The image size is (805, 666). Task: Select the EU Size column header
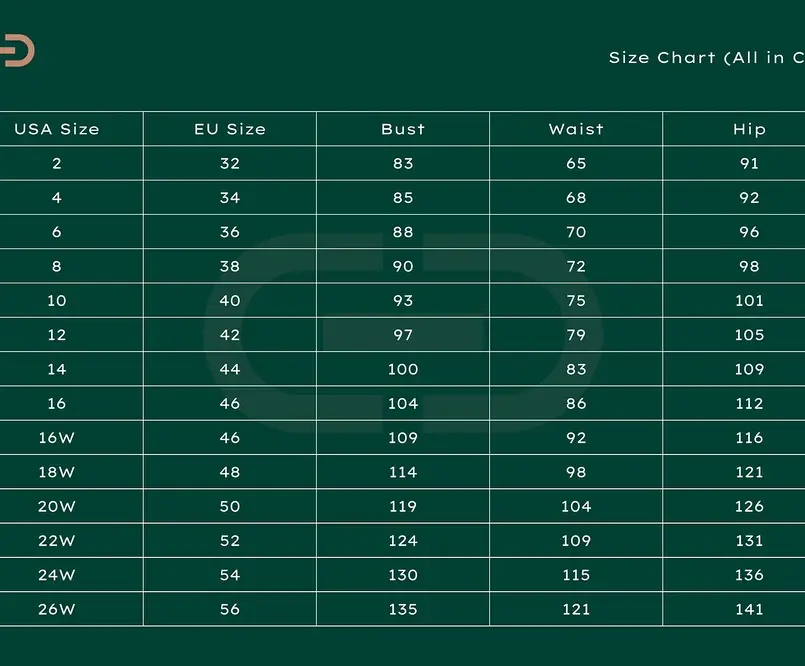click(x=230, y=129)
